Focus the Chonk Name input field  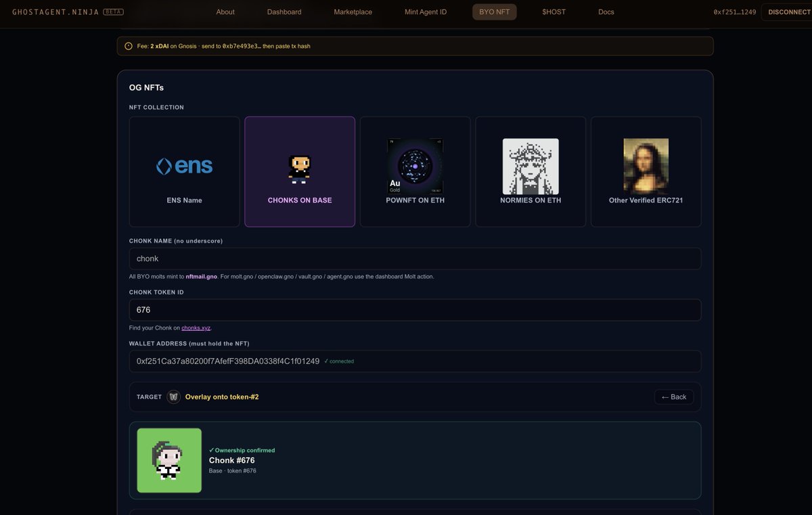[415, 259]
